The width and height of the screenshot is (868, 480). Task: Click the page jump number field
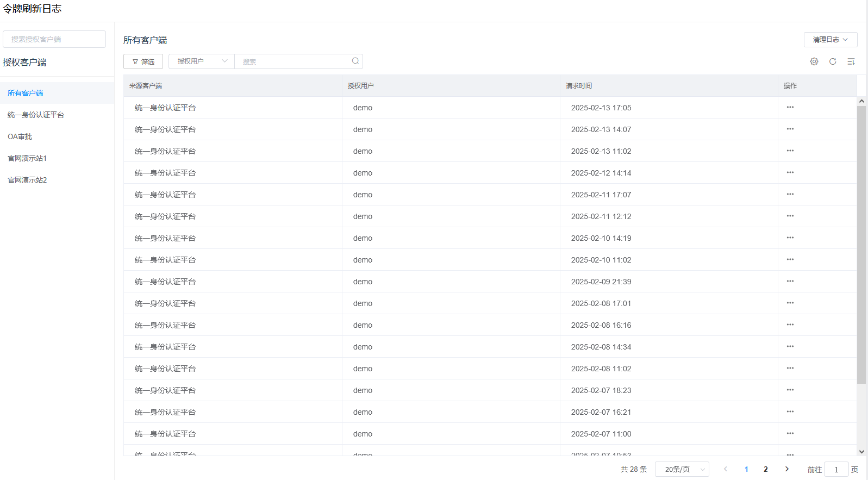[836, 469]
